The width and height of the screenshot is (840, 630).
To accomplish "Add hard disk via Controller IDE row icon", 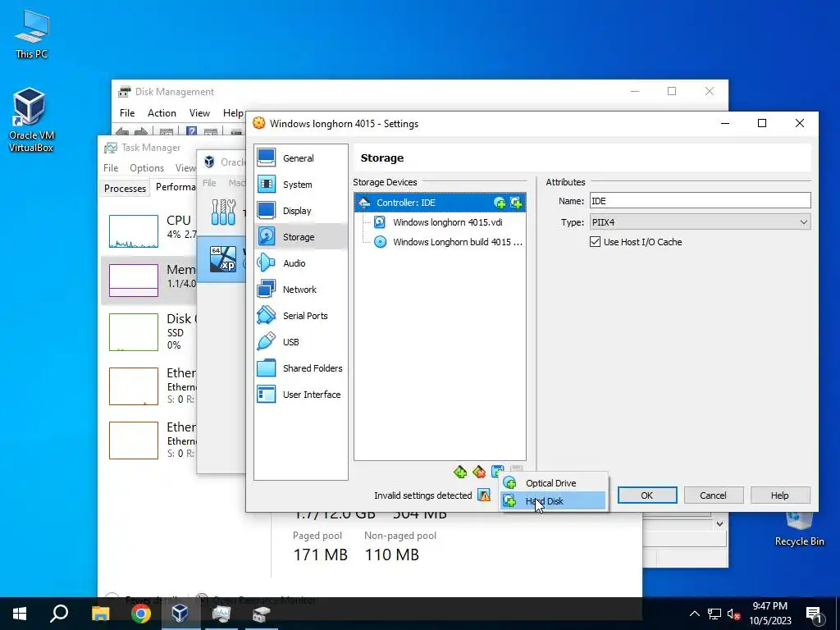I will (516, 203).
